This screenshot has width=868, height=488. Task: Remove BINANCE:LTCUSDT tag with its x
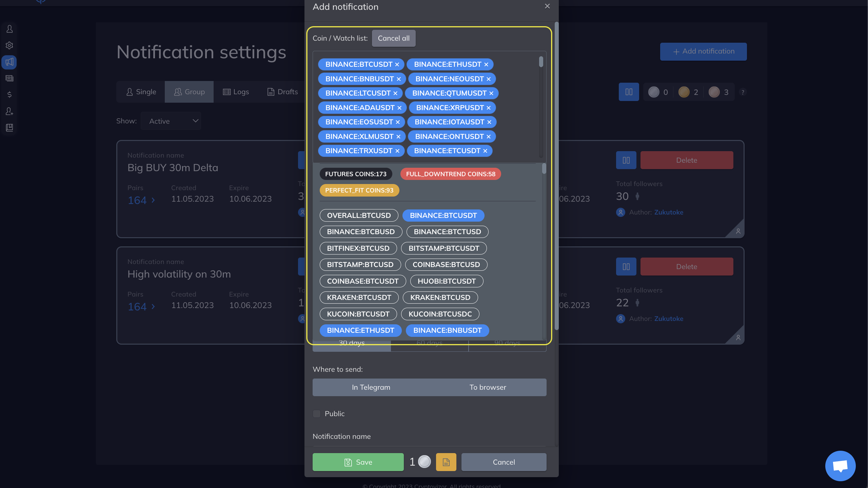coord(395,93)
